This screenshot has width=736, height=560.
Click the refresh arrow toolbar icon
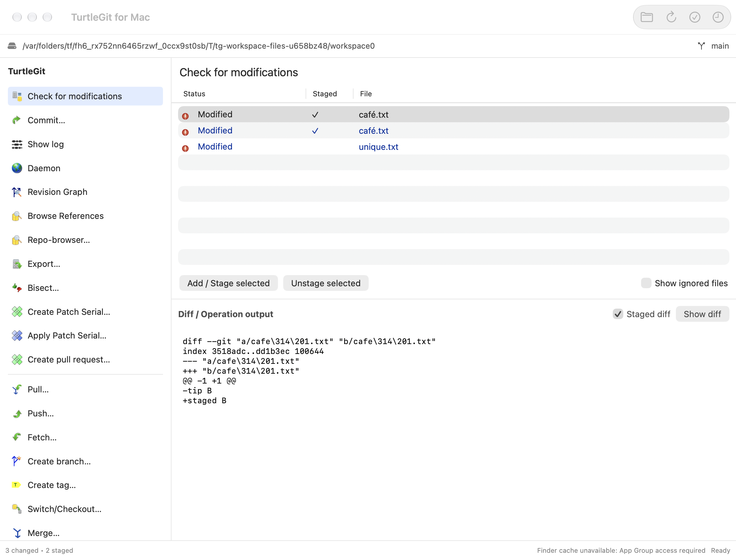pos(671,17)
